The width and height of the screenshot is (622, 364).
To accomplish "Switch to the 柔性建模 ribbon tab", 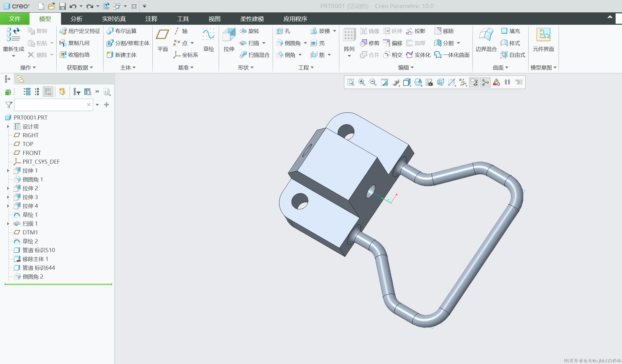I will tap(252, 19).
